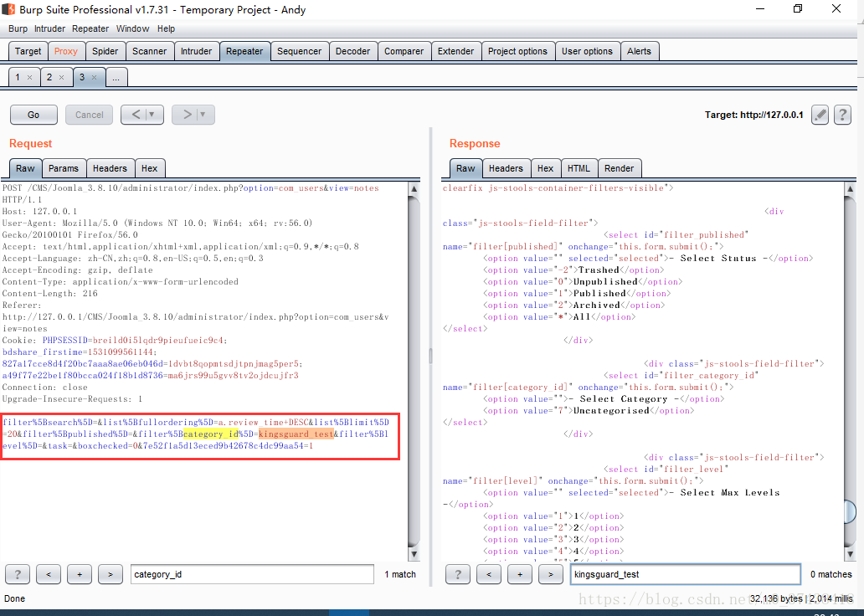Switch to the Proxy tab
Viewport: 864px width, 616px height.
tap(66, 51)
